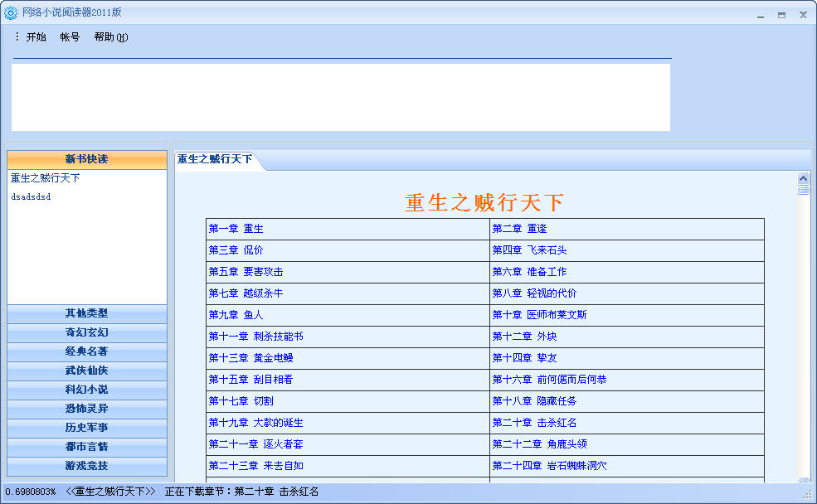
Task: Click the orange 重生之贼行天下 page heading
Action: point(484,202)
